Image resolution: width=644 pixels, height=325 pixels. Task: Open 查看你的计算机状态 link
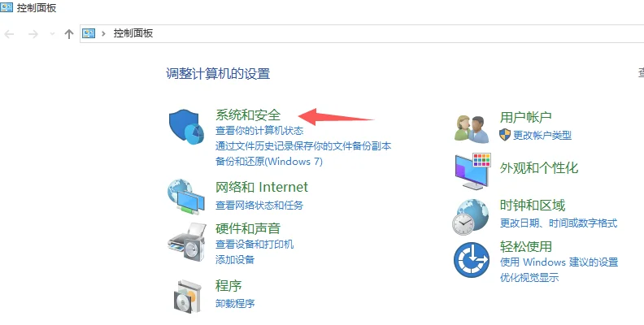pyautogui.click(x=259, y=131)
